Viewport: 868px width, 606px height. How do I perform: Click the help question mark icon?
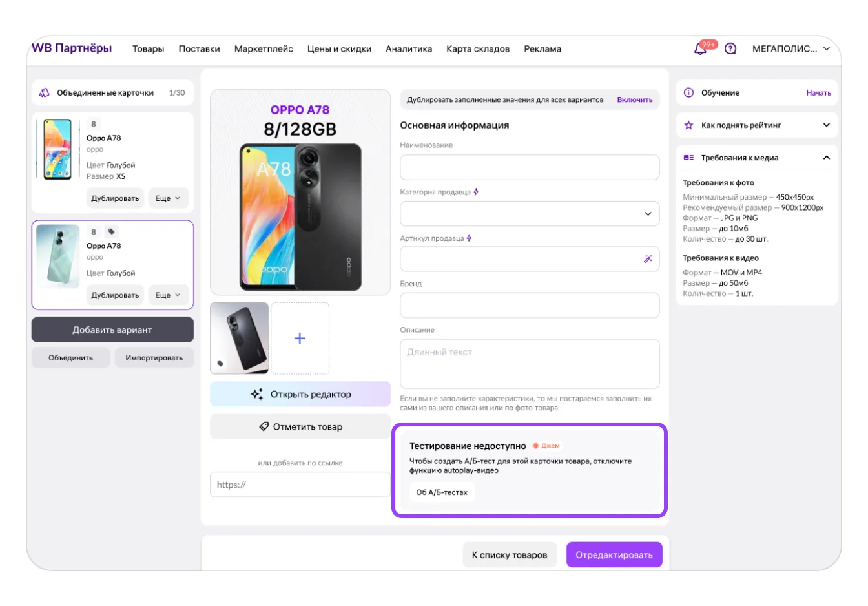point(730,48)
